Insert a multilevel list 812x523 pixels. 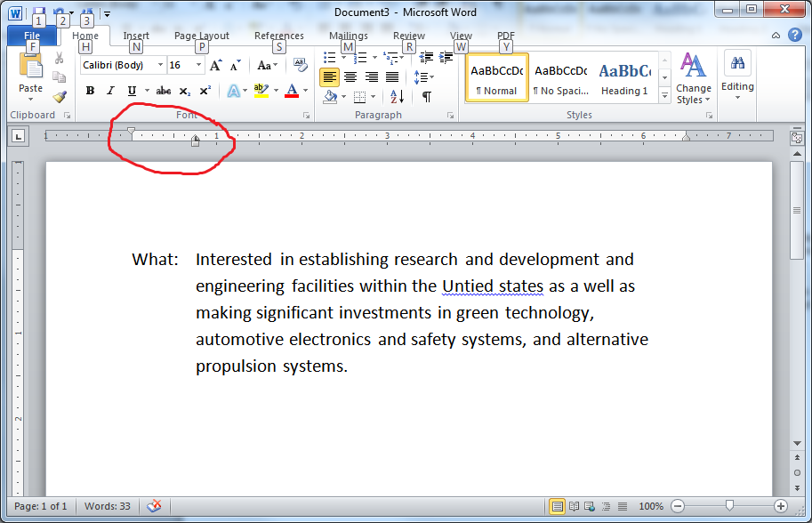coord(390,58)
